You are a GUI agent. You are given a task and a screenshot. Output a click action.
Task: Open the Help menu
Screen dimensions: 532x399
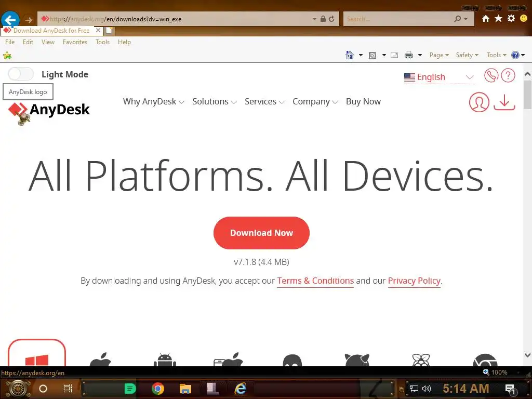124,42
